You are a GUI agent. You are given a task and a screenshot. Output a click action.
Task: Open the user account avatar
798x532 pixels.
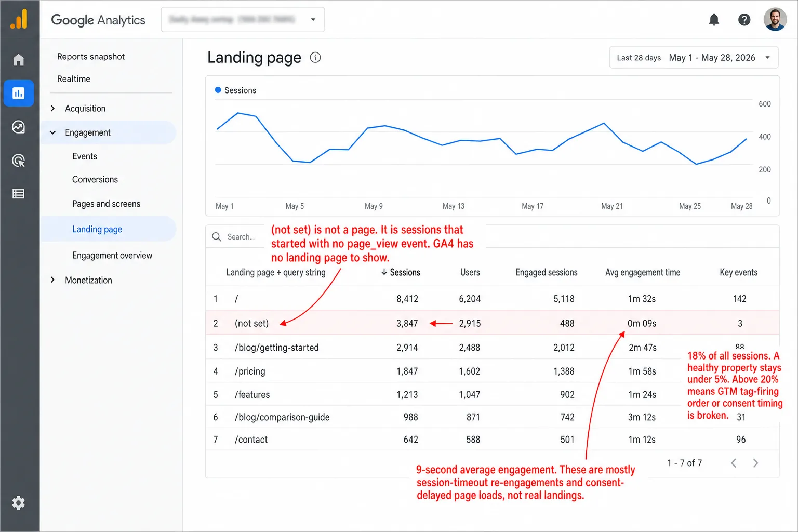775,19
